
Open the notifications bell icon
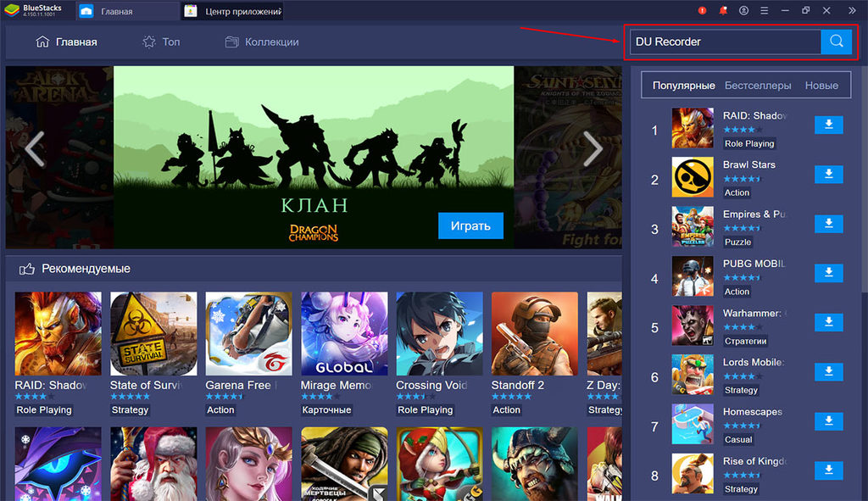click(x=723, y=10)
